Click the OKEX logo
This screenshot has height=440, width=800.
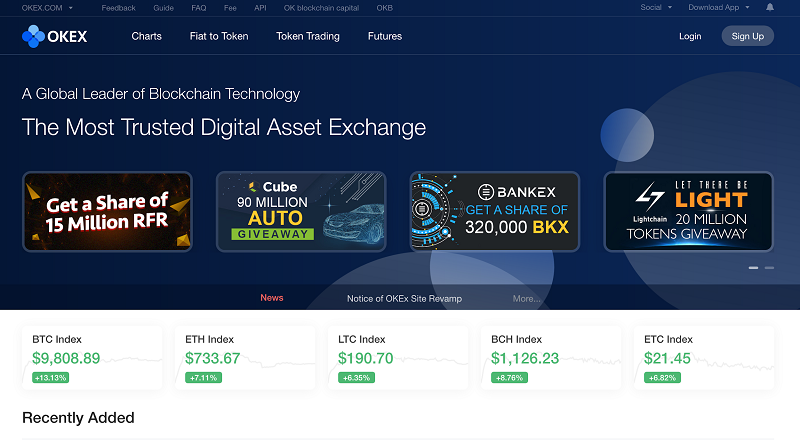click(x=55, y=36)
